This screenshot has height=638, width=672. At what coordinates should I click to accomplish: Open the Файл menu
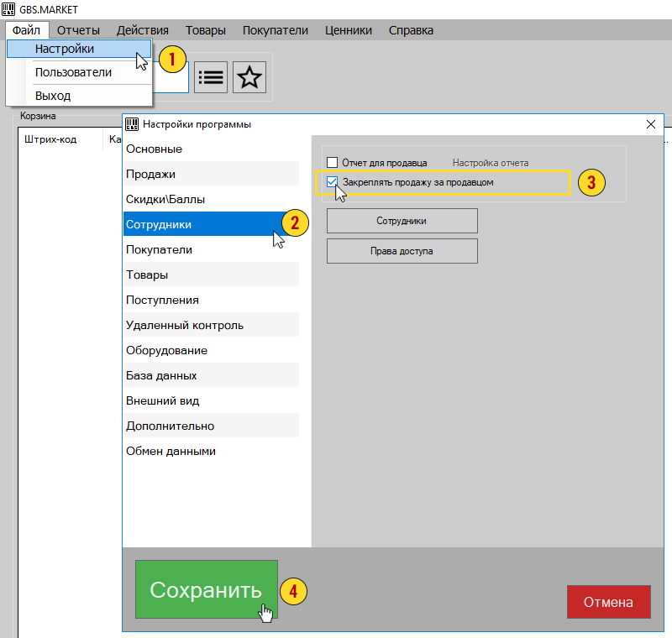(x=27, y=30)
